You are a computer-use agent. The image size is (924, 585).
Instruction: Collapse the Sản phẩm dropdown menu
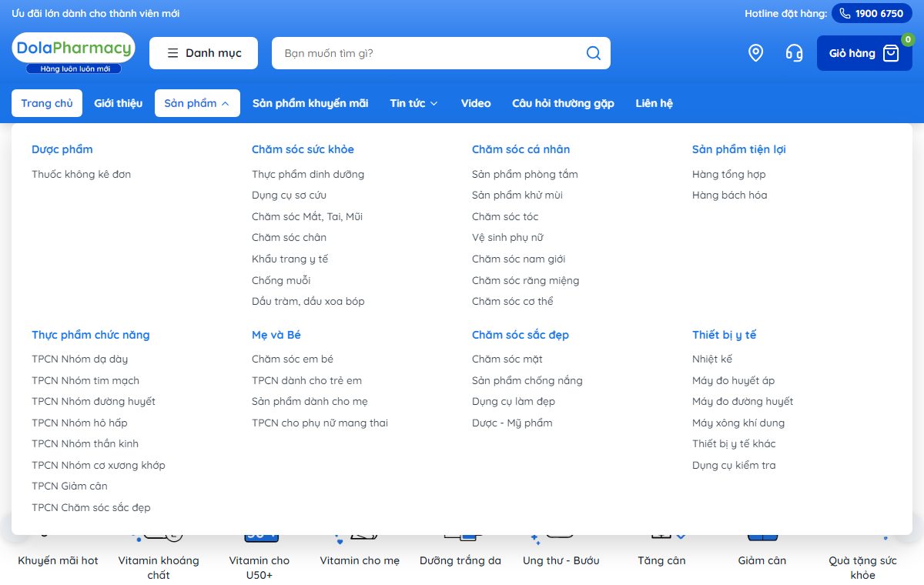(x=197, y=103)
